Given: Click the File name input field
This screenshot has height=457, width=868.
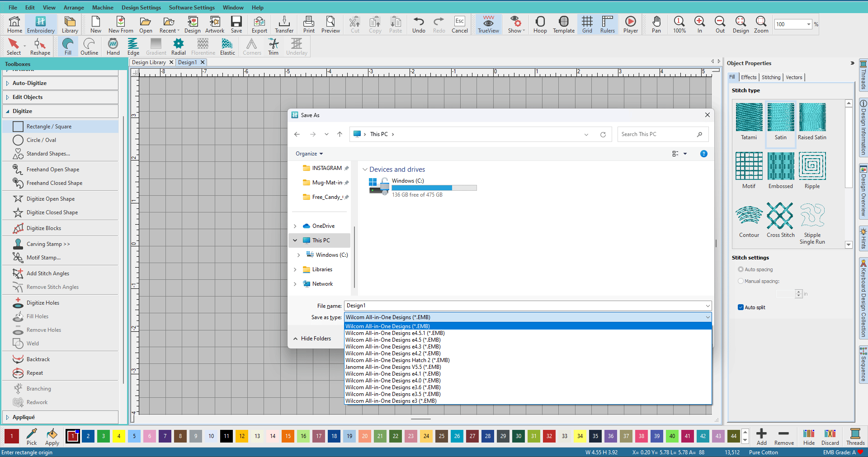Looking at the screenshot, I should click(x=524, y=306).
